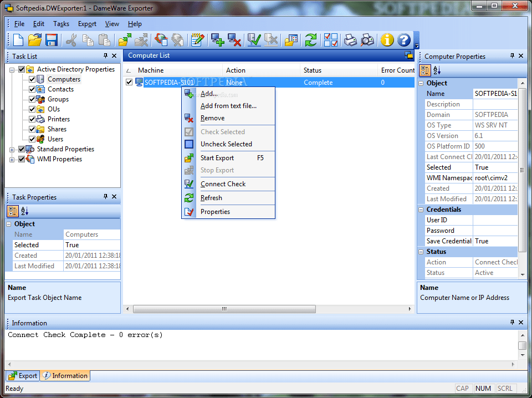Uncheck Active Directory Properties checkbox
532x398 pixels.
click(22, 69)
